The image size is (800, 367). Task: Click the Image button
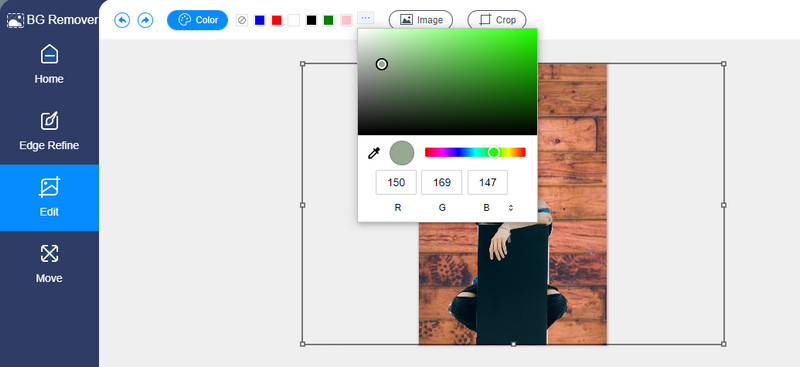click(421, 20)
